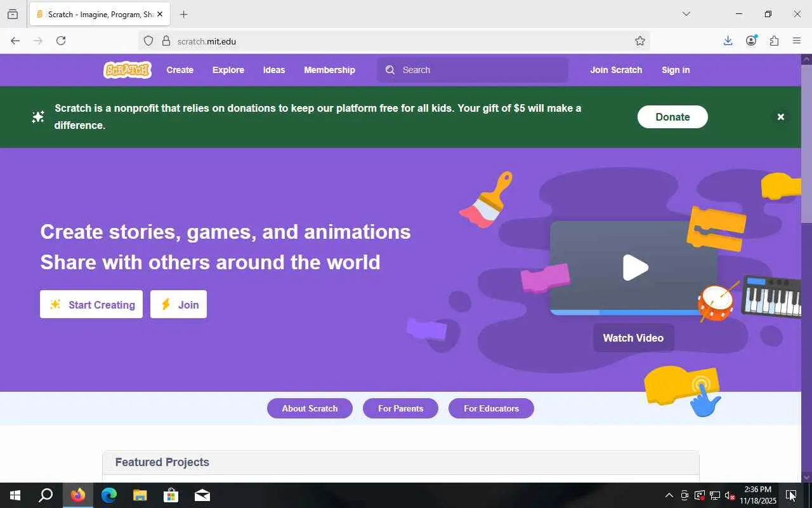Click the network icon in the system tray
The image size is (812, 508).
pyautogui.click(x=715, y=495)
